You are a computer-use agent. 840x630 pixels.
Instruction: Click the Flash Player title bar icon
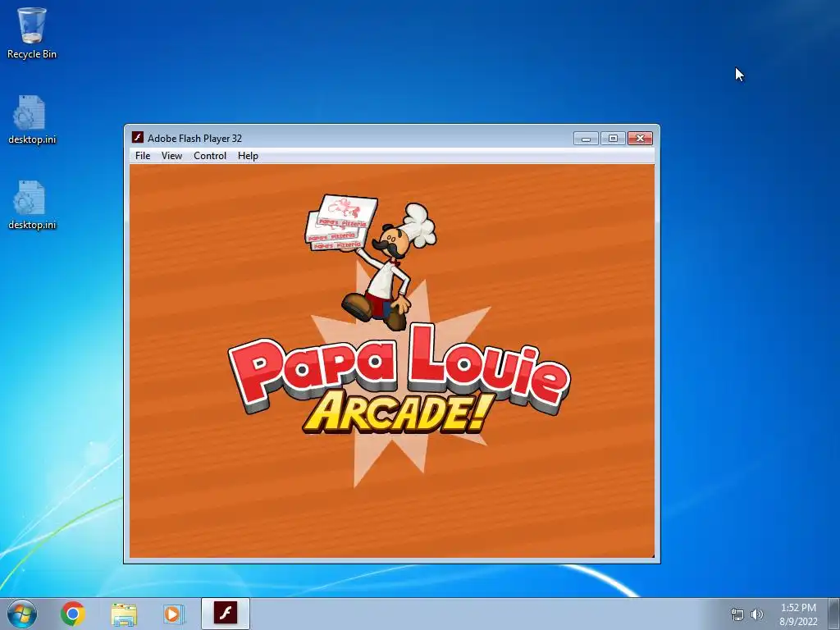(138, 138)
